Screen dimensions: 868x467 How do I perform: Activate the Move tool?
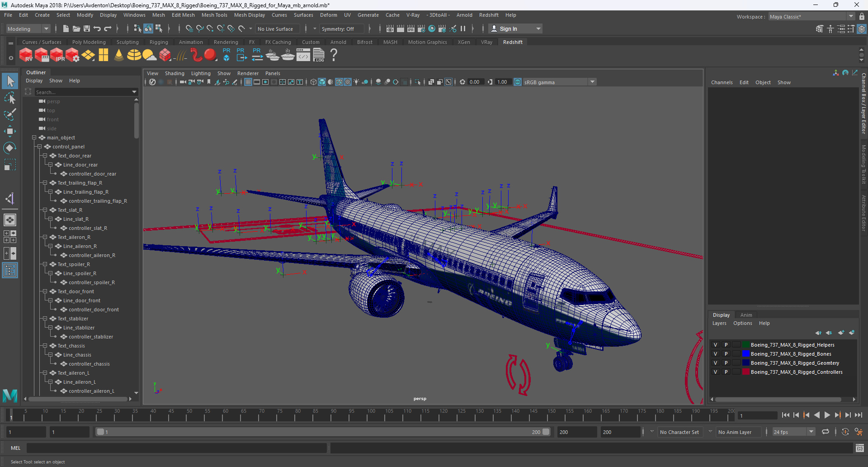[x=10, y=131]
